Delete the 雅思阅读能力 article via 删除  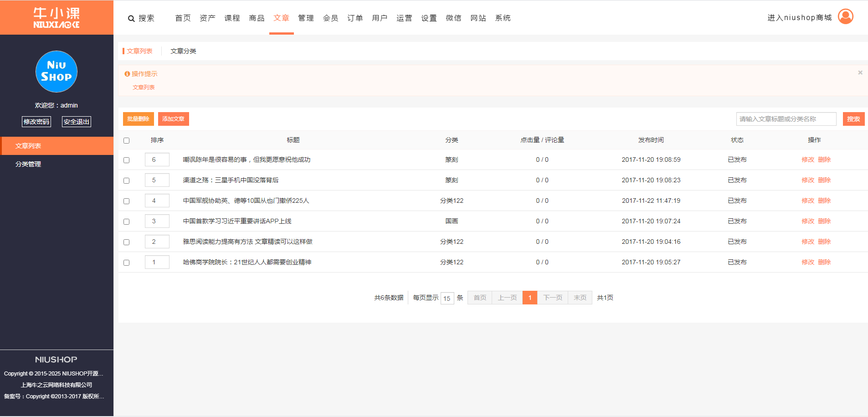(824, 242)
